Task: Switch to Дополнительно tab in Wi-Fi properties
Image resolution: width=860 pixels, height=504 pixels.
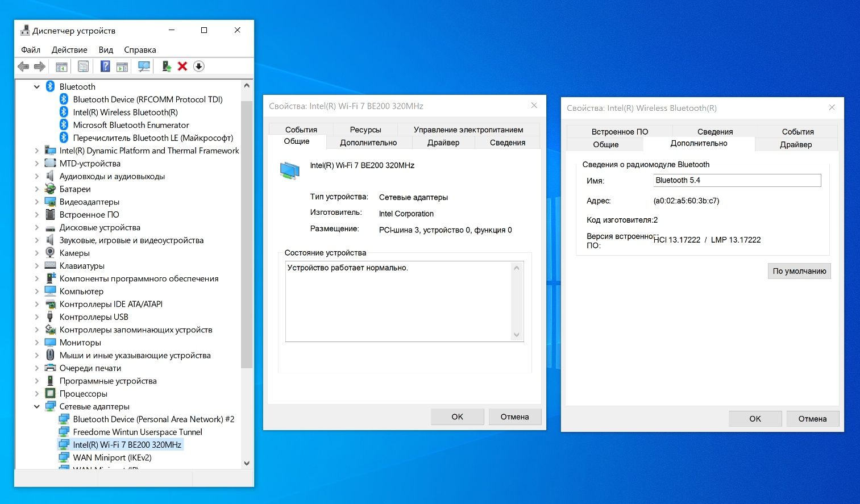Action: [368, 143]
